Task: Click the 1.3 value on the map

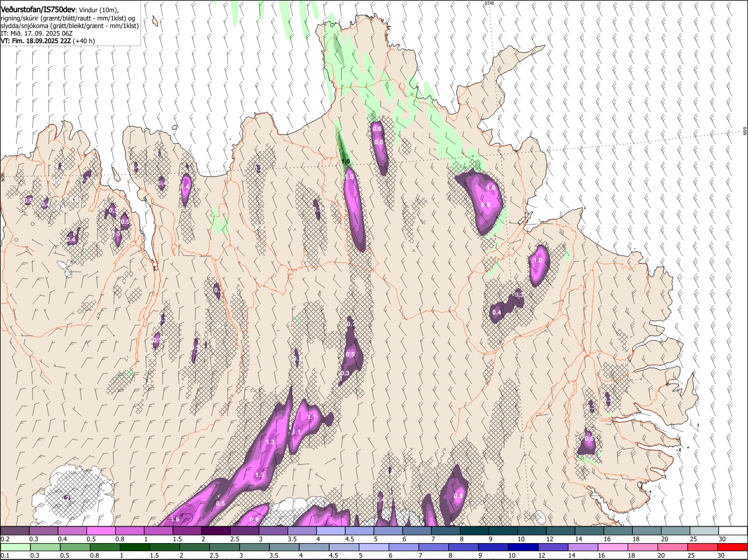Action: tap(270, 443)
